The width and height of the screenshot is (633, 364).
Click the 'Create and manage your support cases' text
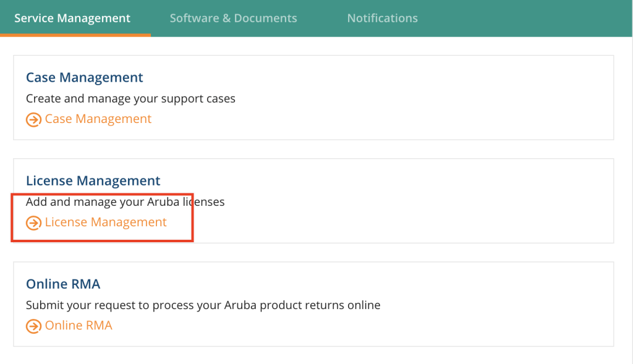pos(130,98)
